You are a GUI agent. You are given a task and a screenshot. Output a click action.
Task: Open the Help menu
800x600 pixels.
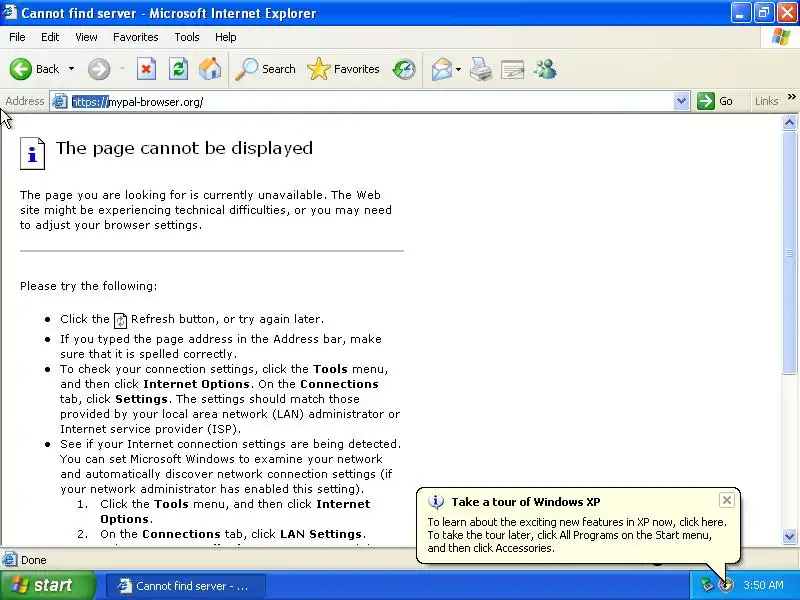(x=226, y=37)
